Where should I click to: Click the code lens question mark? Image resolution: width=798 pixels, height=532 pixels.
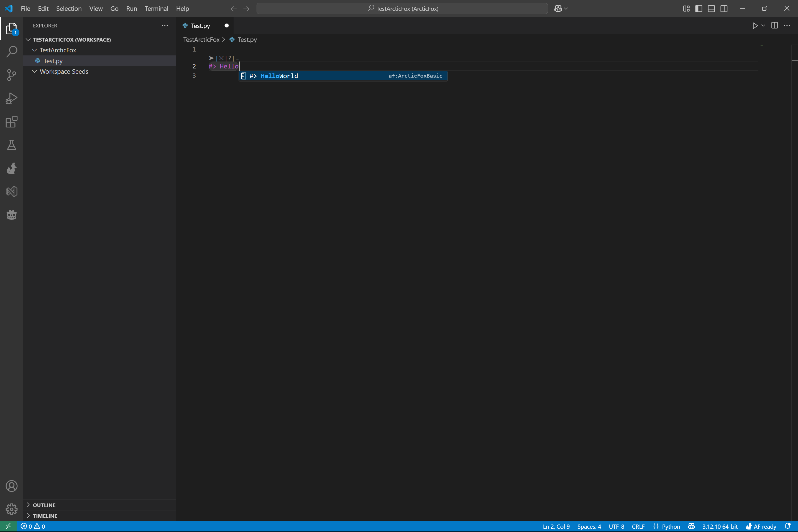tap(230, 58)
